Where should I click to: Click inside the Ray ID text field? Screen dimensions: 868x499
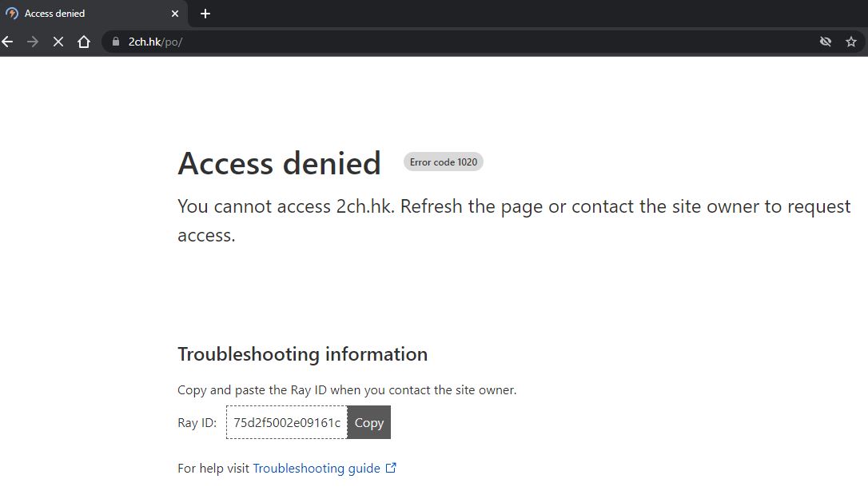(287, 422)
